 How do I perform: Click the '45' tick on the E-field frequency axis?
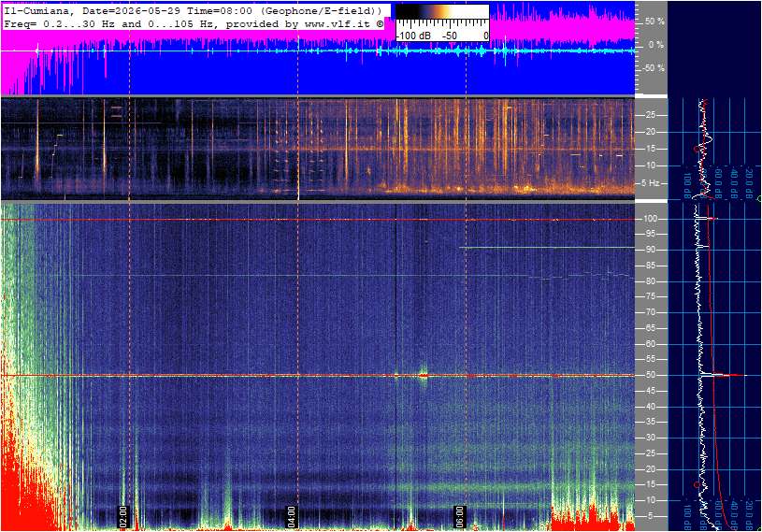[650, 391]
